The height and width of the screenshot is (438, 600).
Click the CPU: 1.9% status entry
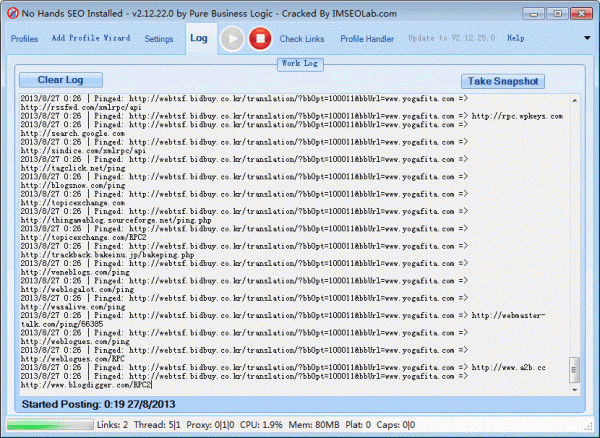tap(261, 425)
